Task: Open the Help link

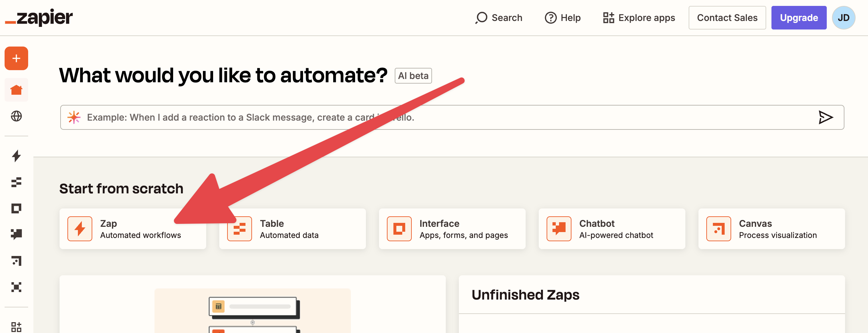Action: 563,18
